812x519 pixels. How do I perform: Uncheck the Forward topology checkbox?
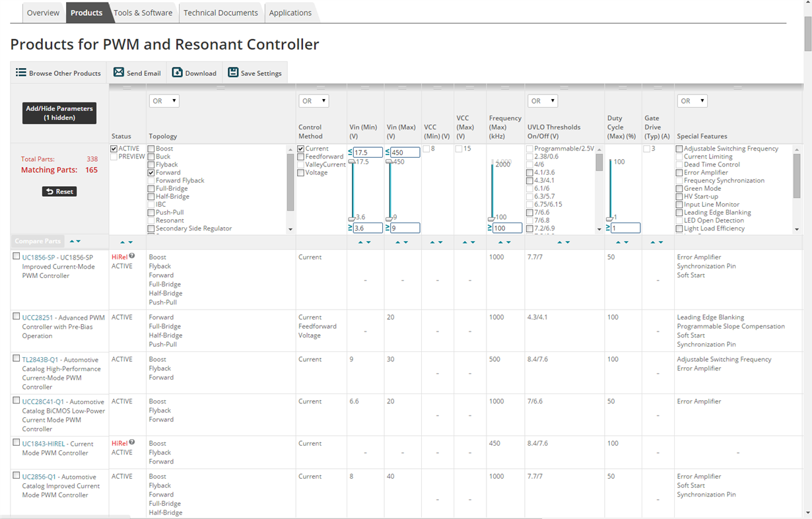[x=152, y=172]
